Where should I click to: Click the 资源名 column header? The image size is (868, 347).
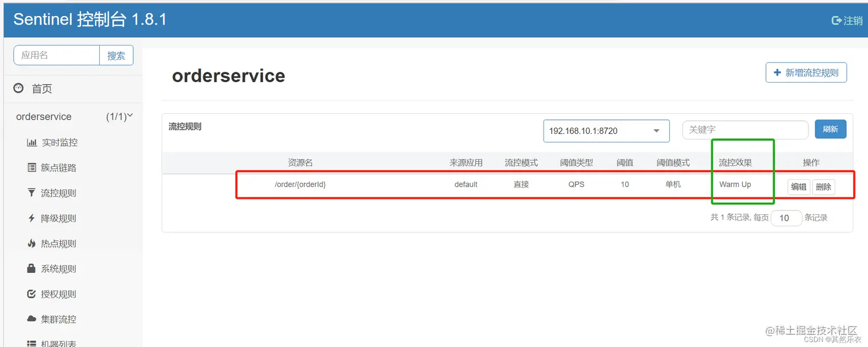point(300,163)
